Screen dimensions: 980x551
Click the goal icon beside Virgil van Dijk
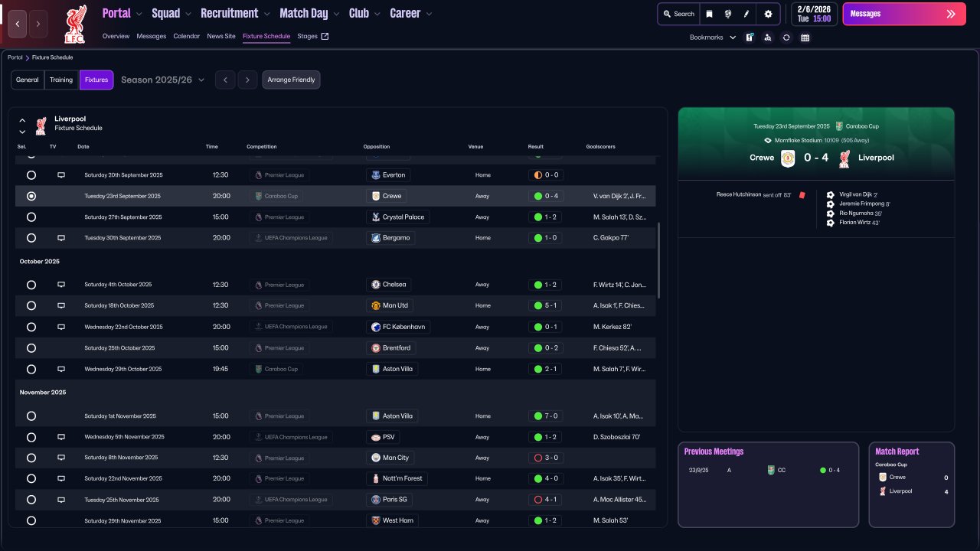831,195
